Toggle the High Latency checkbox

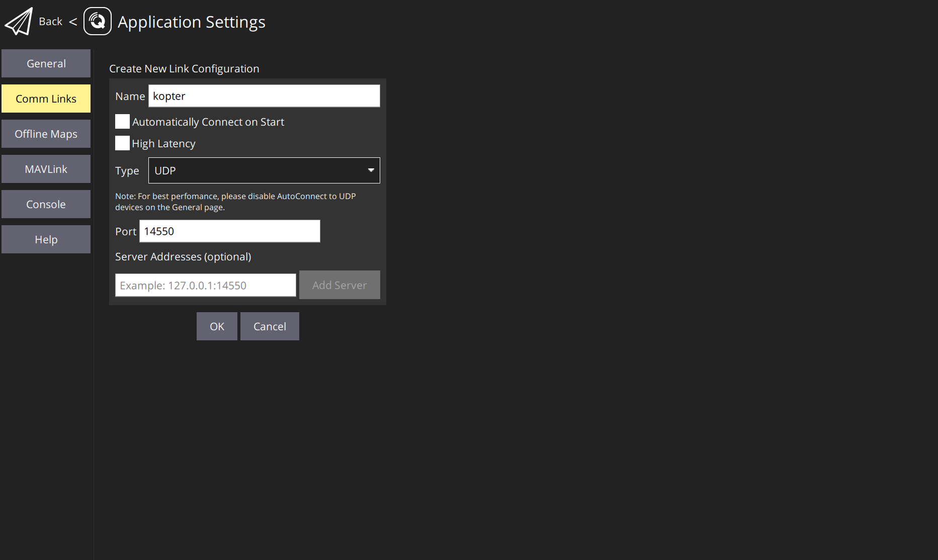tap(122, 143)
